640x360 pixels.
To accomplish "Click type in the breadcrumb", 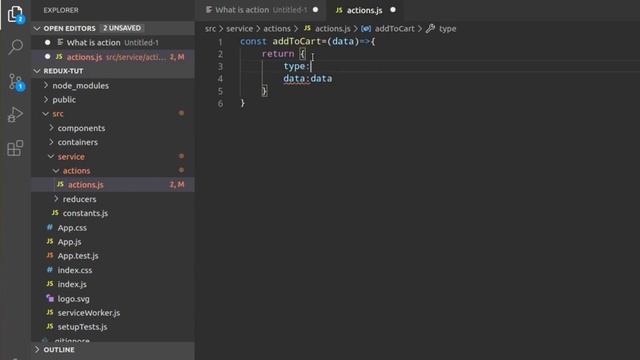I will coord(447,29).
